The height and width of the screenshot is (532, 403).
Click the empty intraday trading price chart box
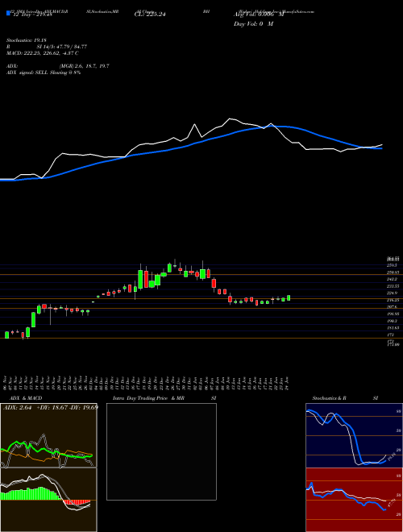161,451
